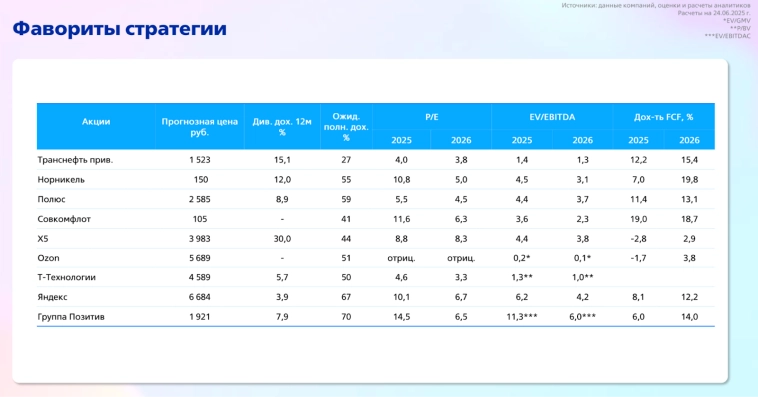Click the "Прогнозная цена руб." column header
The height and width of the screenshot is (397, 758).
(x=200, y=127)
